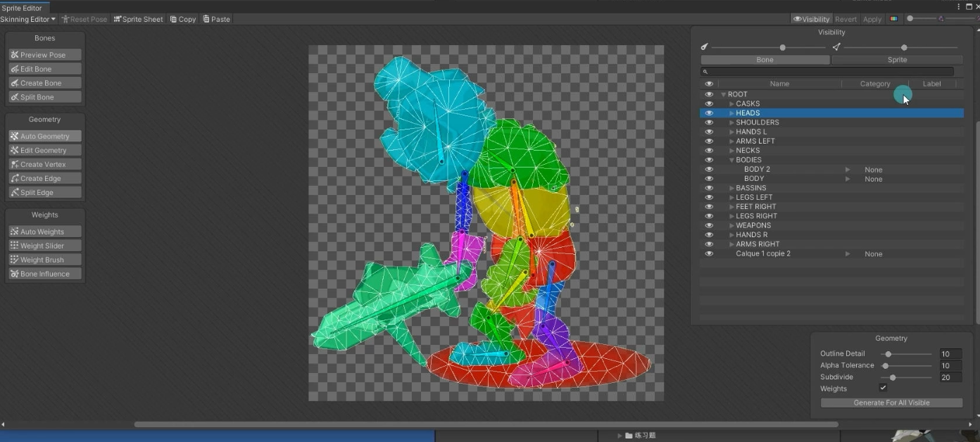Adjust the Outline Detail slider
Viewport: 980px width, 442px height.
[907, 354]
